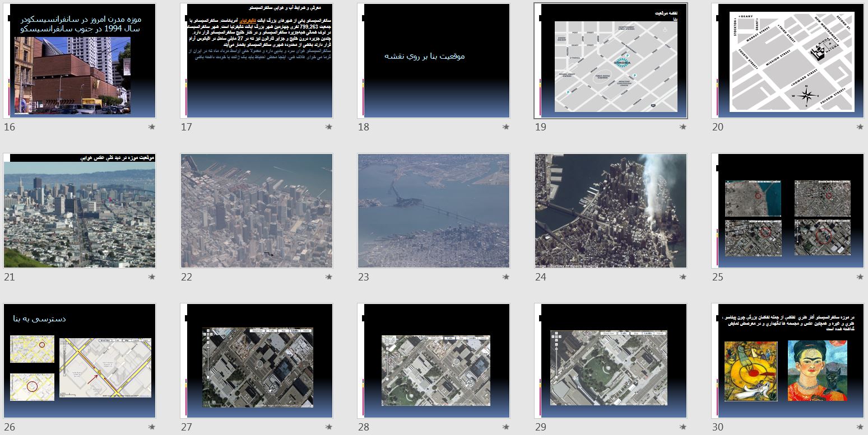Select slide 30 with the Frida Kahlo painting
Screen dimensions: 868x435
(x=788, y=361)
